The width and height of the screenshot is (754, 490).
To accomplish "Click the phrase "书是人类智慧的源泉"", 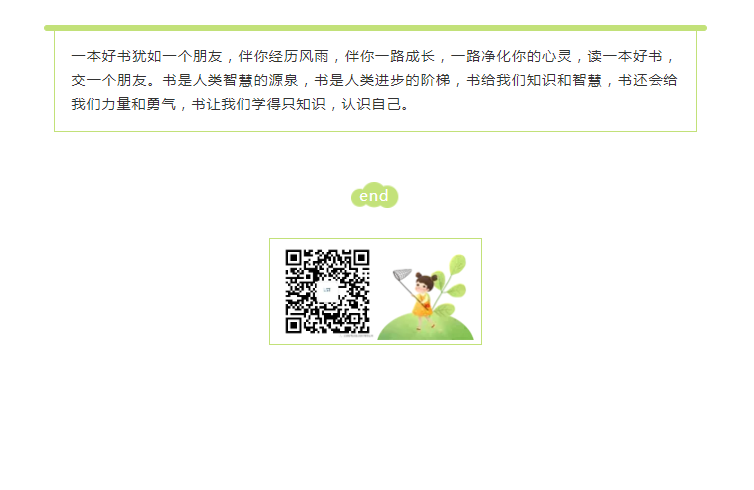I will (230, 80).
